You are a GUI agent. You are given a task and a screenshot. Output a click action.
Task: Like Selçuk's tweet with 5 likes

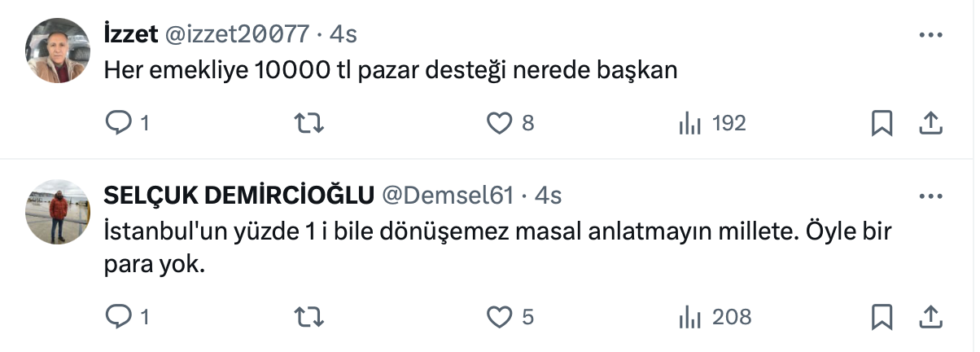(498, 316)
